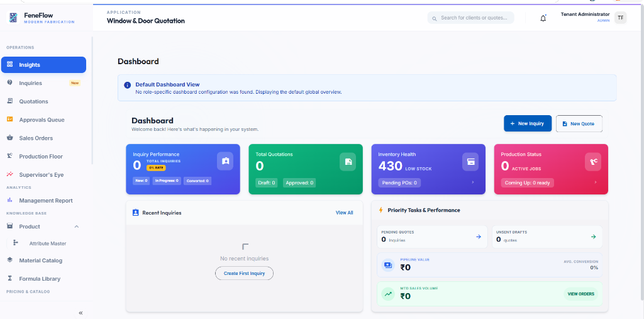Click the TF user avatar
The width and height of the screenshot is (644, 319).
coord(620,18)
